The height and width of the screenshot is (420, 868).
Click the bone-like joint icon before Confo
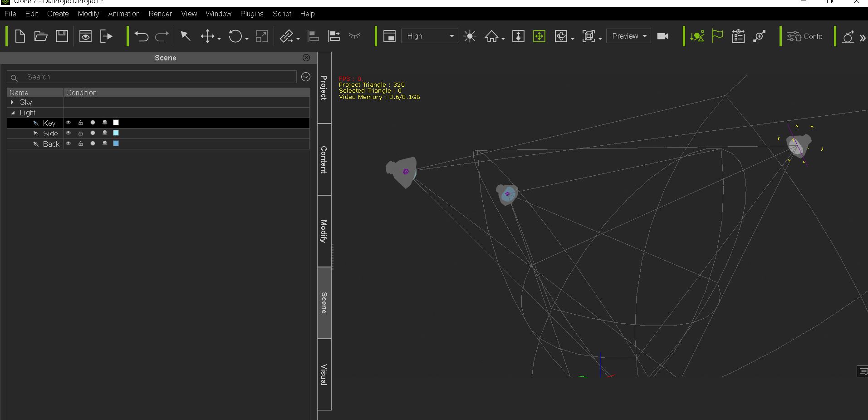(x=759, y=36)
